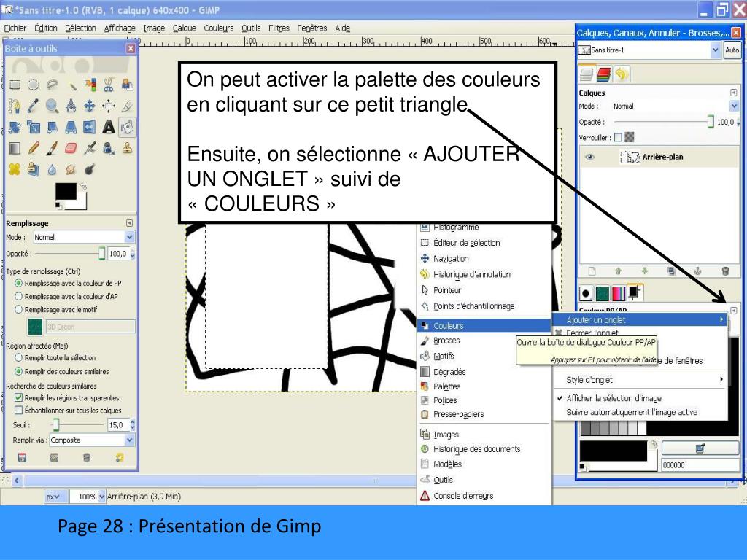
Task: Open the Fichier menu
Action: (x=15, y=28)
